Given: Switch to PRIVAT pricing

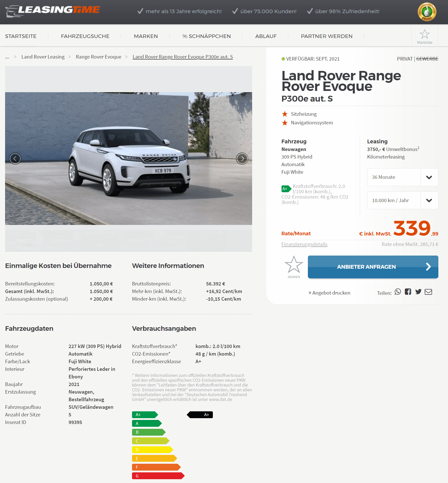Looking at the screenshot, I should 405,59.
